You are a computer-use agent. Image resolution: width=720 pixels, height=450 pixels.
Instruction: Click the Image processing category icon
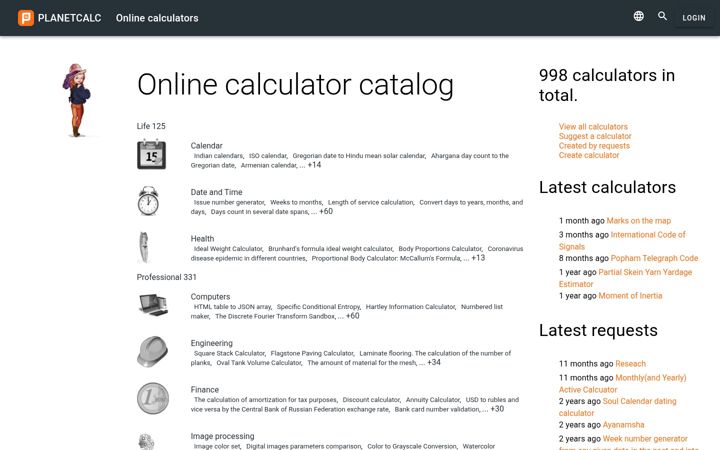pos(146,441)
